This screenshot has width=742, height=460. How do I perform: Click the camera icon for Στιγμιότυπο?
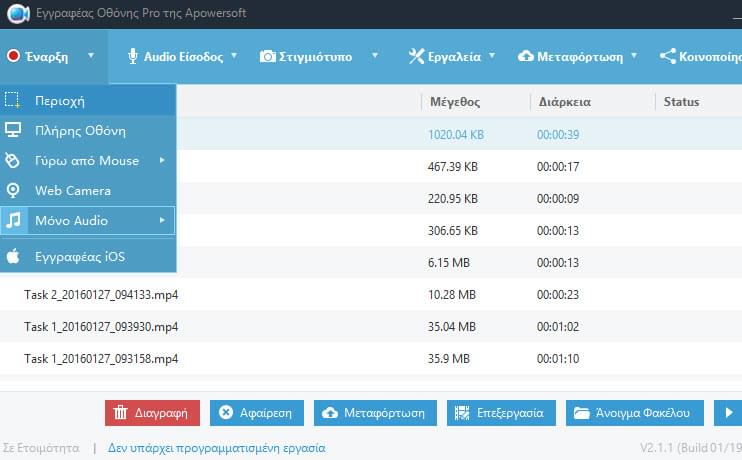[x=267, y=56]
